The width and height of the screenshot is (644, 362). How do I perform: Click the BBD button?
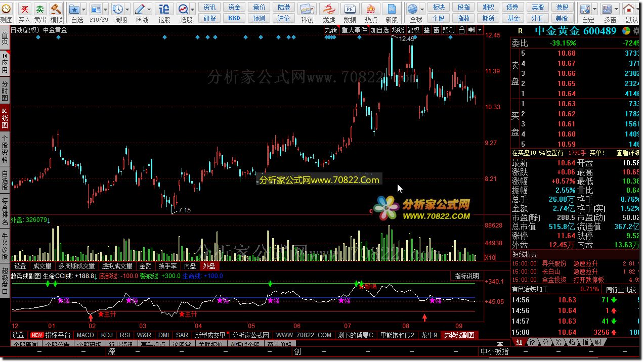tap(234, 18)
